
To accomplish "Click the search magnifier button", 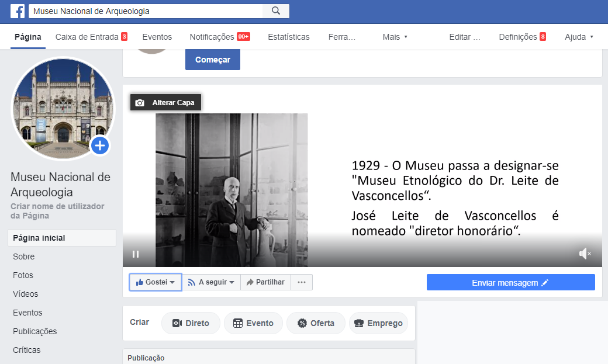I will [276, 11].
